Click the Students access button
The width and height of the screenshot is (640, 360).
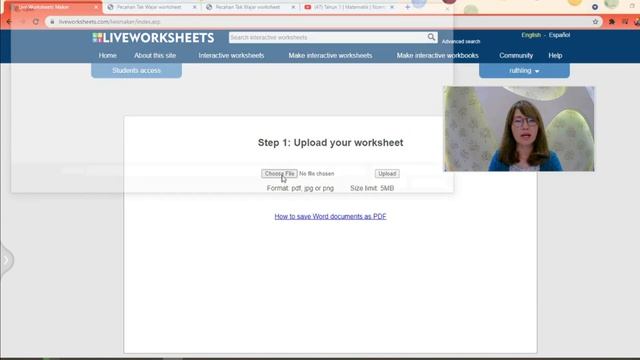tap(137, 71)
